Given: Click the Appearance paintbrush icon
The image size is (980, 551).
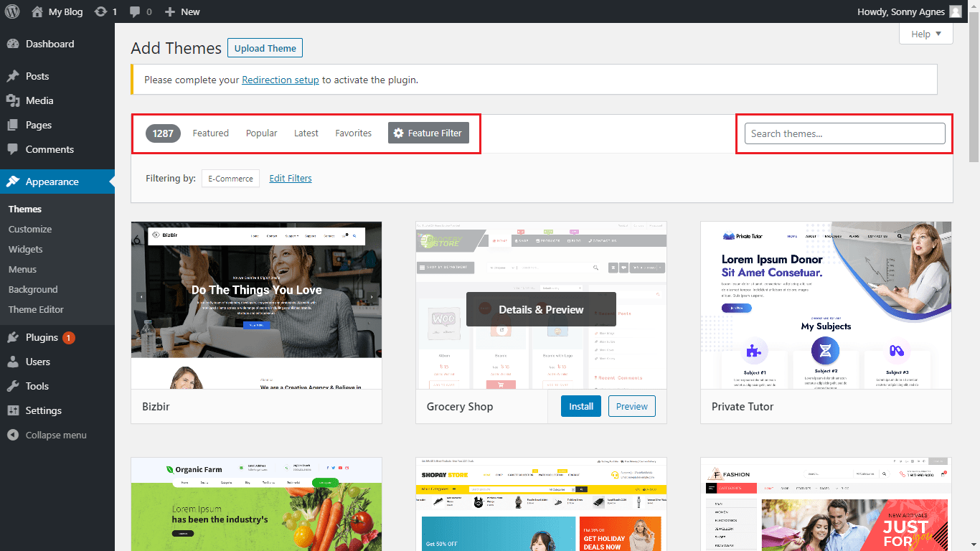Looking at the screenshot, I should click(x=13, y=182).
